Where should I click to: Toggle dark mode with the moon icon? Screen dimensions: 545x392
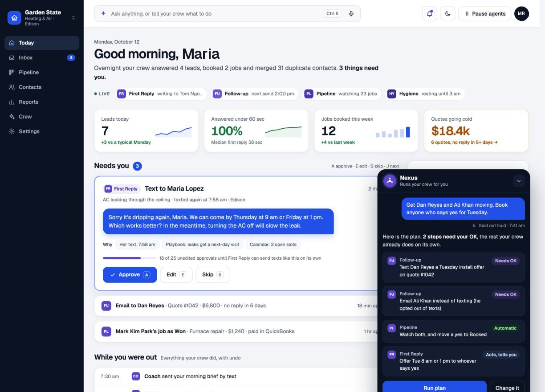pos(447,14)
